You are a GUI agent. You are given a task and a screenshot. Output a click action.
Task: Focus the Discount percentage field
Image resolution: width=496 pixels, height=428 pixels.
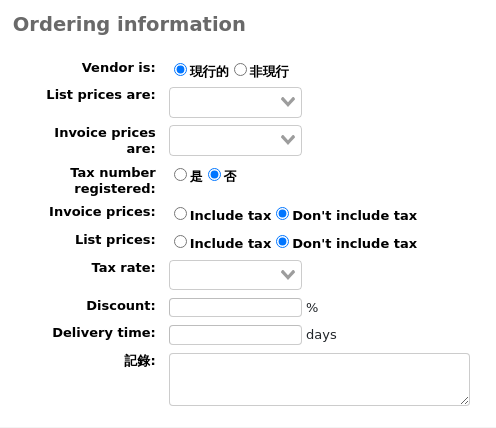235,307
